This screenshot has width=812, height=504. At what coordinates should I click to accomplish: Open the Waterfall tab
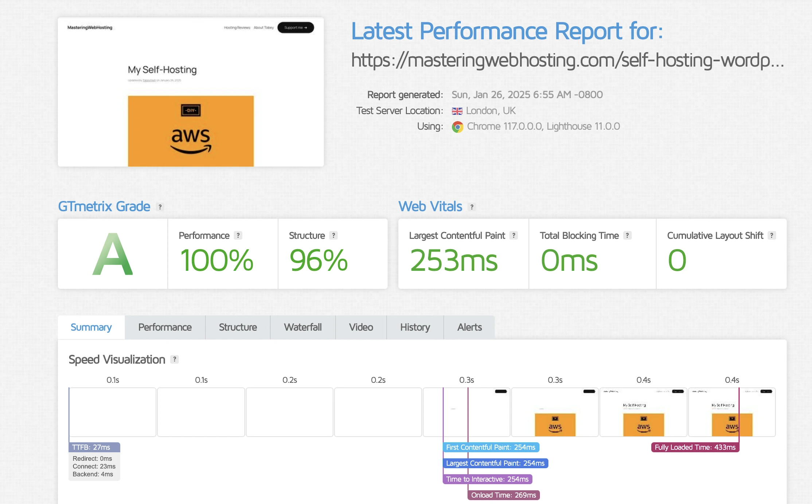click(302, 327)
